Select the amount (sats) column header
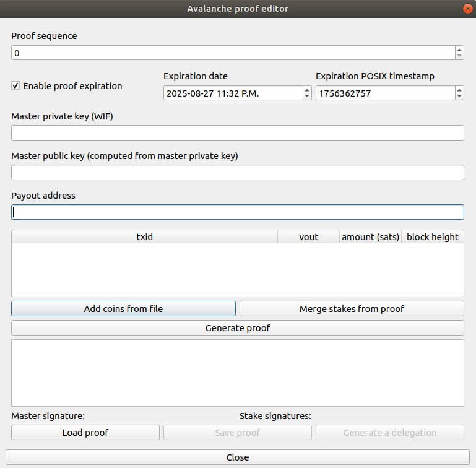The image size is (476, 468). [x=370, y=236]
